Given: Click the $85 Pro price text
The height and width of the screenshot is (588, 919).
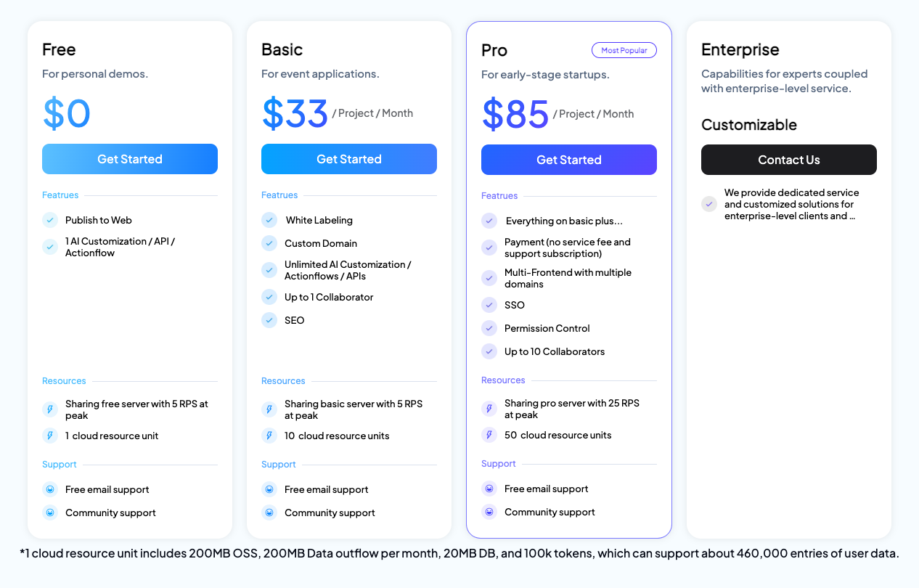Looking at the screenshot, I should pos(515,114).
